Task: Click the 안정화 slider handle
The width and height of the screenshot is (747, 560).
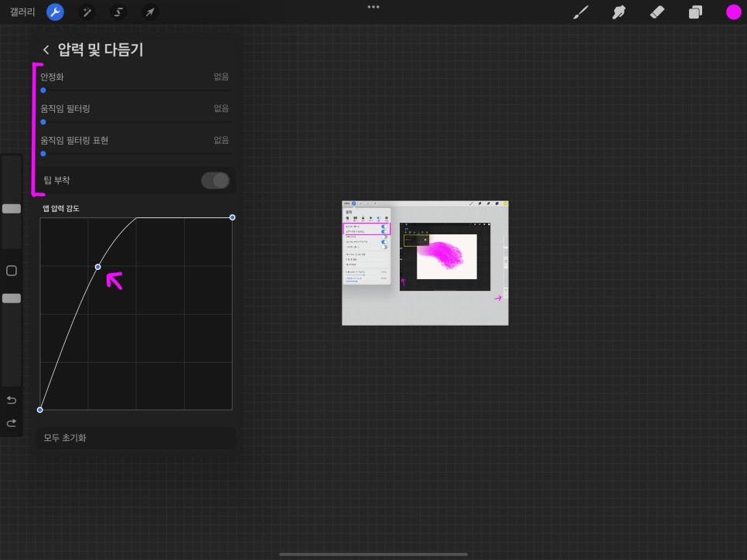Action: click(x=43, y=90)
